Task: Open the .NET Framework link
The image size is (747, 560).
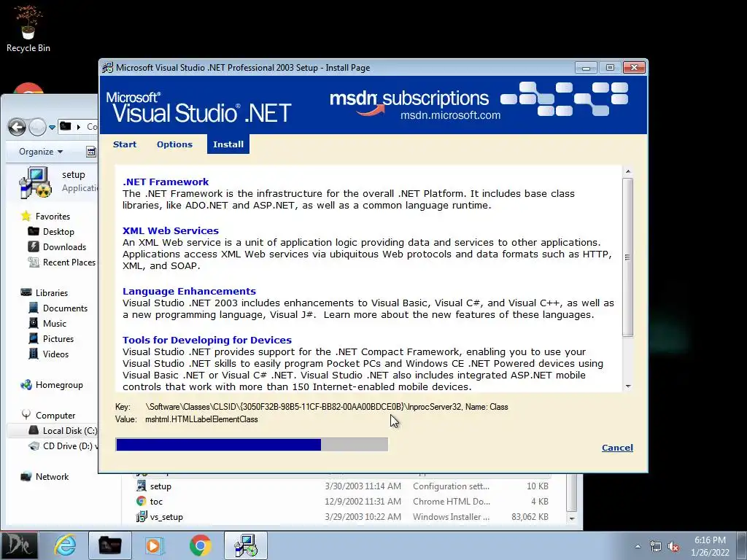Action: coord(166,182)
